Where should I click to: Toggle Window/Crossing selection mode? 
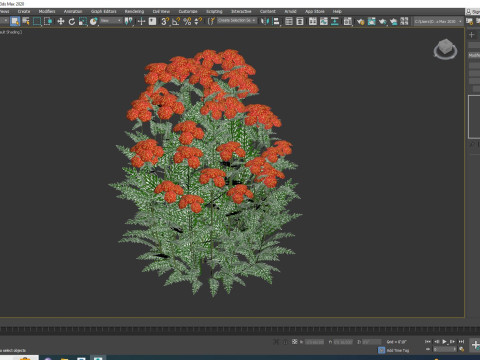(48, 21)
